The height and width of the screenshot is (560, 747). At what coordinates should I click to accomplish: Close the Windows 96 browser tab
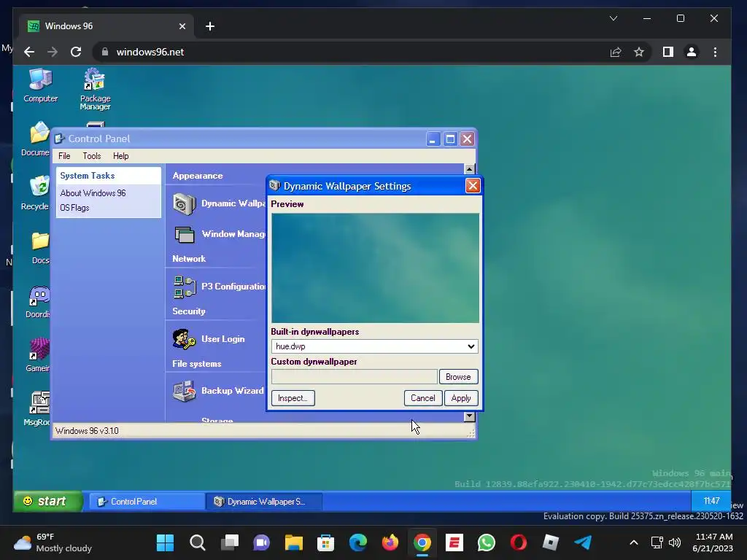pos(182,26)
